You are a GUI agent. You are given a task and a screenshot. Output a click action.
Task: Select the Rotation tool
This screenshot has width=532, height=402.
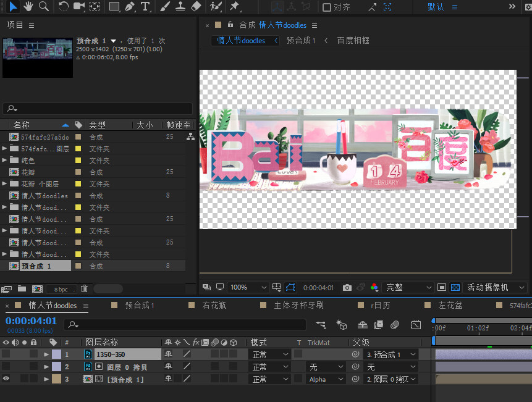(63, 6)
